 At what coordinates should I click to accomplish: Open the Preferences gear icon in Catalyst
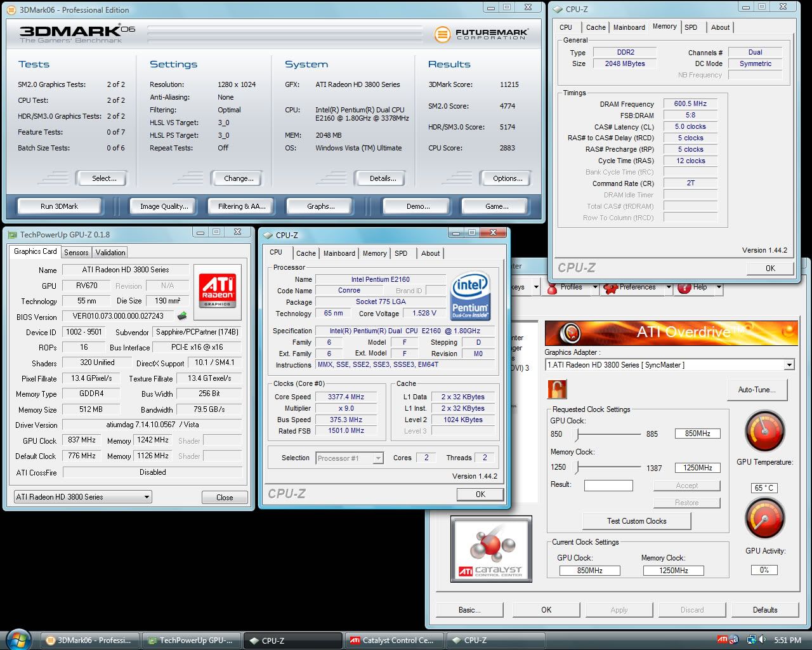(x=611, y=288)
